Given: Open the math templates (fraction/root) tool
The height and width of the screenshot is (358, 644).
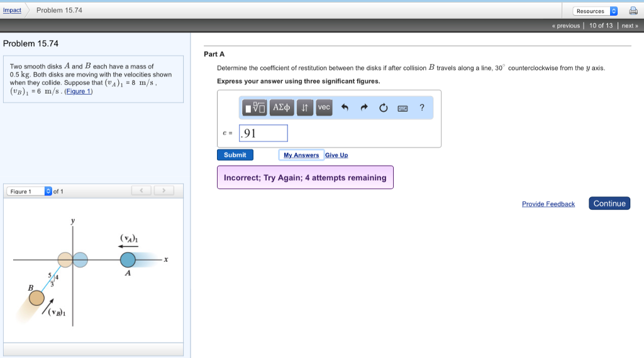Looking at the screenshot, I should [255, 108].
